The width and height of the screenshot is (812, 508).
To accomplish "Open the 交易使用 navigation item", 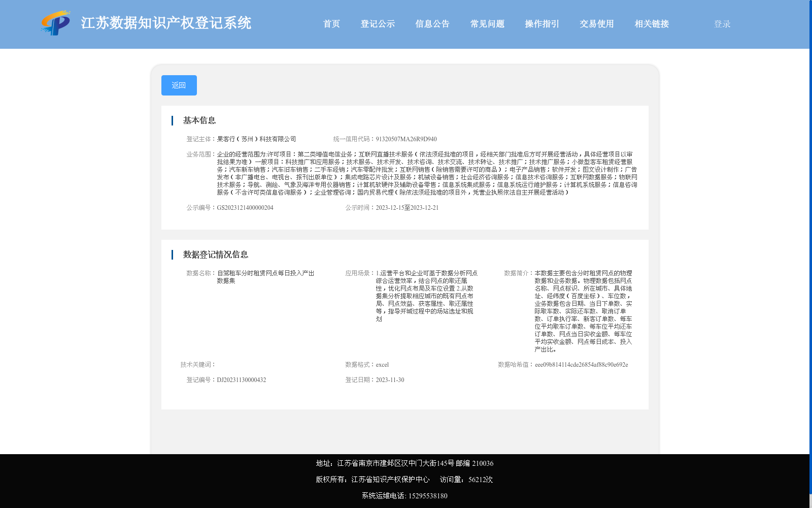I will coord(597,24).
